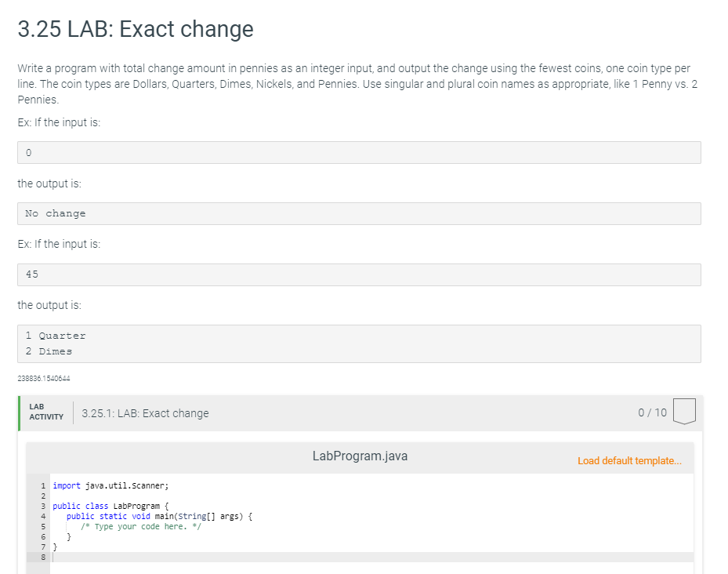This screenshot has height=574, width=728.
Task: Click the example input box containing 0
Action: [359, 152]
